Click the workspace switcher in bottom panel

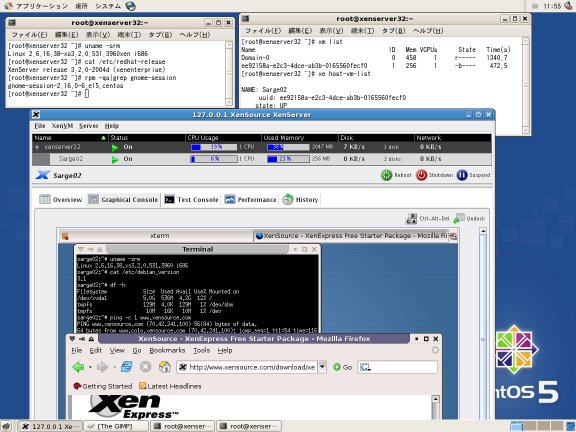pyautogui.click(x=536, y=426)
